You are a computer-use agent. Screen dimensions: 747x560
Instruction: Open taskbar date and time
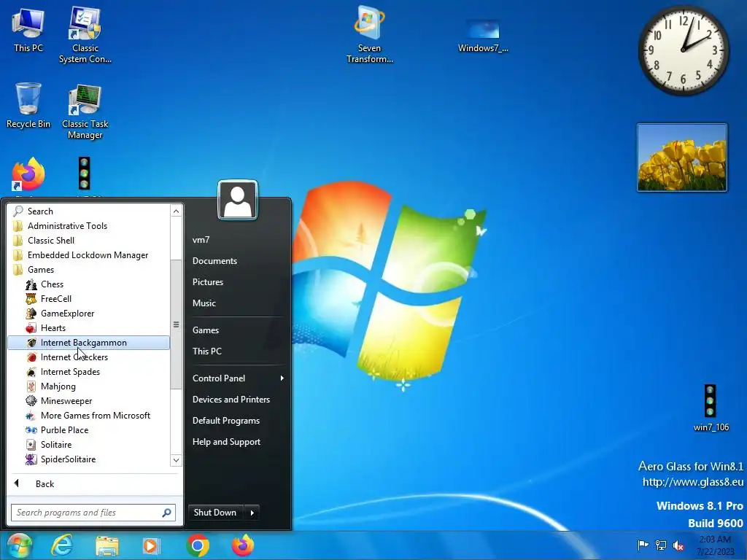pos(715,545)
